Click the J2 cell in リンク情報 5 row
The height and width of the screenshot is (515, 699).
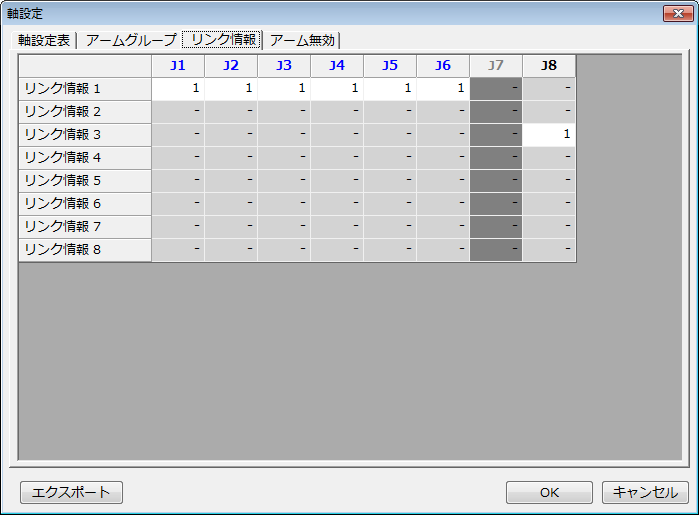pos(231,181)
